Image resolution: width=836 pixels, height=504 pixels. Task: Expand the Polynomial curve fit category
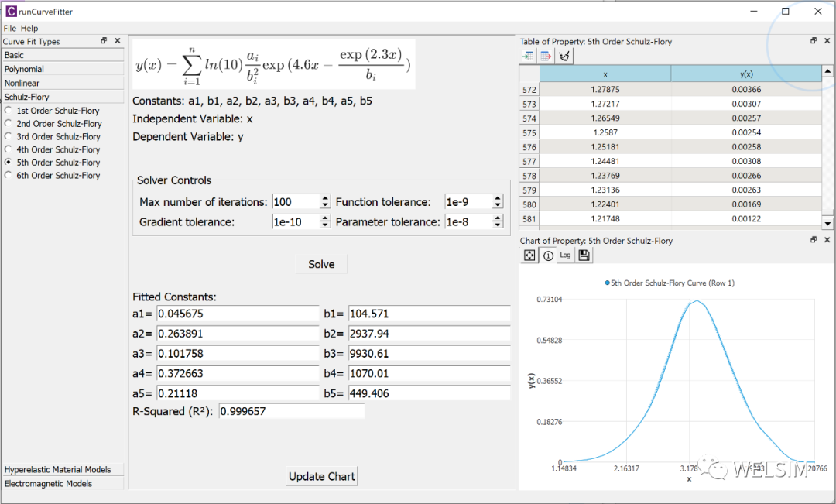(x=63, y=69)
